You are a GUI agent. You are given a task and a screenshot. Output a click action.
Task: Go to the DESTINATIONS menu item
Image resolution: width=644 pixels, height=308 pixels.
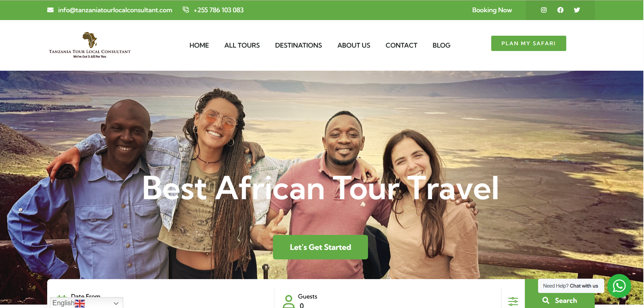pos(298,45)
